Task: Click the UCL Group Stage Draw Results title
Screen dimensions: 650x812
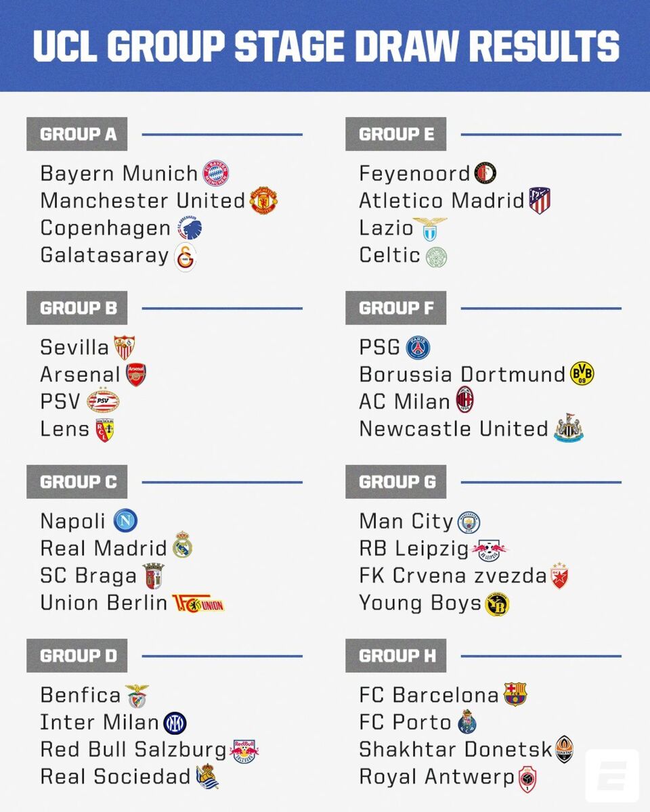Action: point(326,46)
